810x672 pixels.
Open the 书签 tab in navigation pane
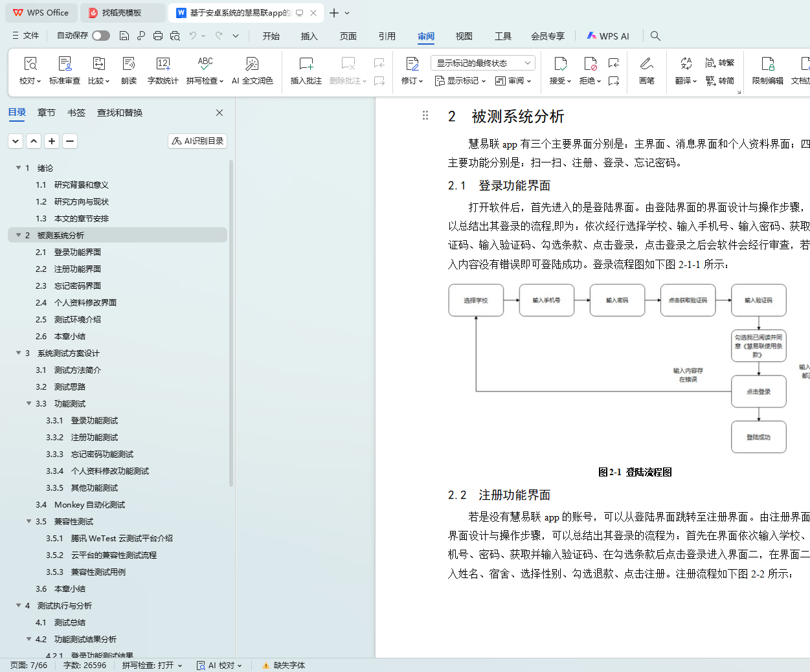[x=76, y=113]
